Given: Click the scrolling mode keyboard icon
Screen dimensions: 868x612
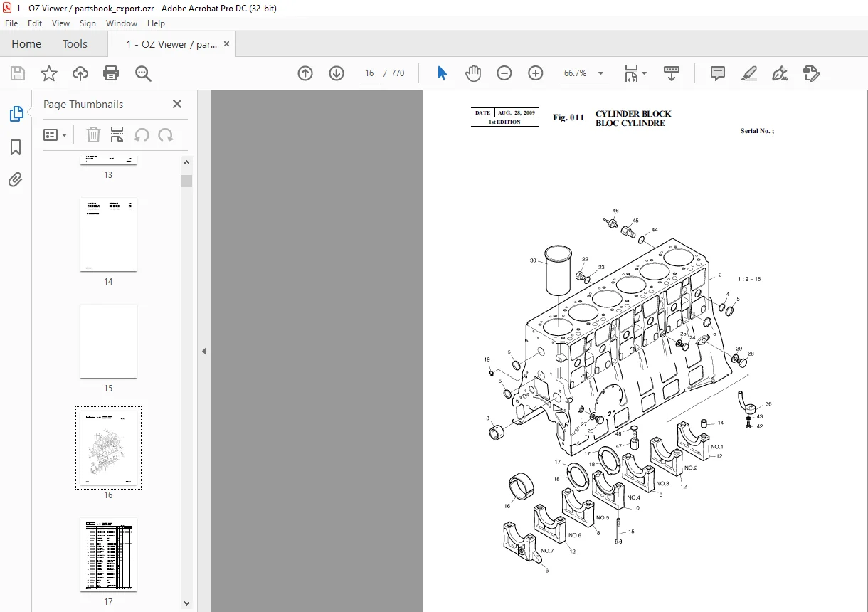Looking at the screenshot, I should [x=672, y=73].
